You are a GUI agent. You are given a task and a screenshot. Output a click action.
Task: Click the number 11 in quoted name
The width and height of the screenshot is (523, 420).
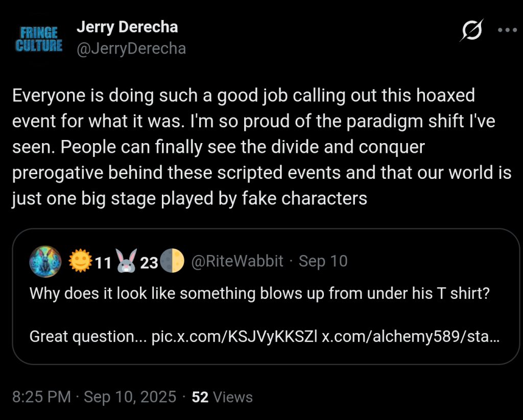coord(103,262)
